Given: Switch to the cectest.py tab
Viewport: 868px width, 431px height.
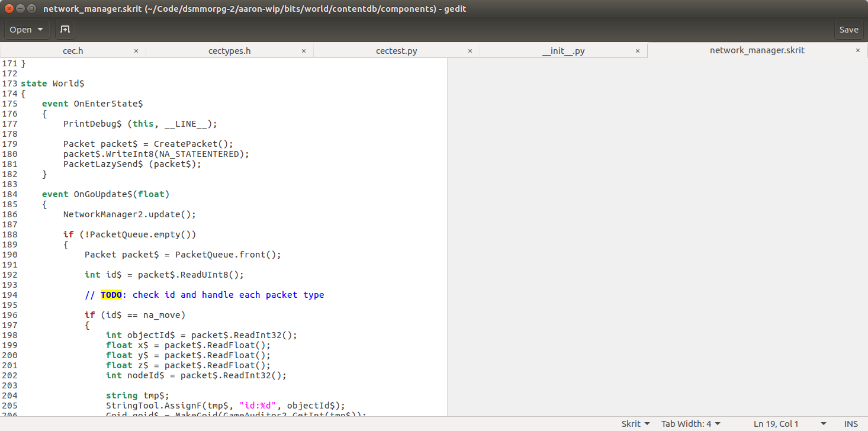Looking at the screenshot, I should click(397, 51).
